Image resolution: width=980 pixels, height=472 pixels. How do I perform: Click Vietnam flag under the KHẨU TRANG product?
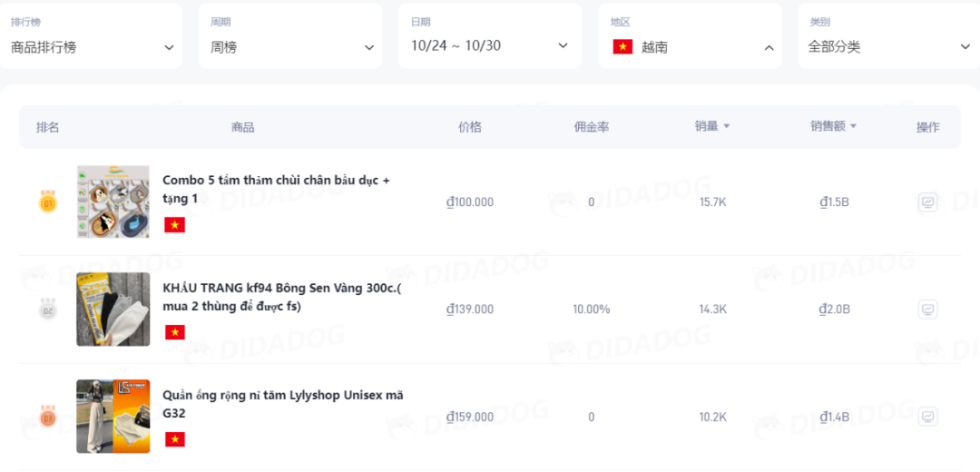coord(174,332)
